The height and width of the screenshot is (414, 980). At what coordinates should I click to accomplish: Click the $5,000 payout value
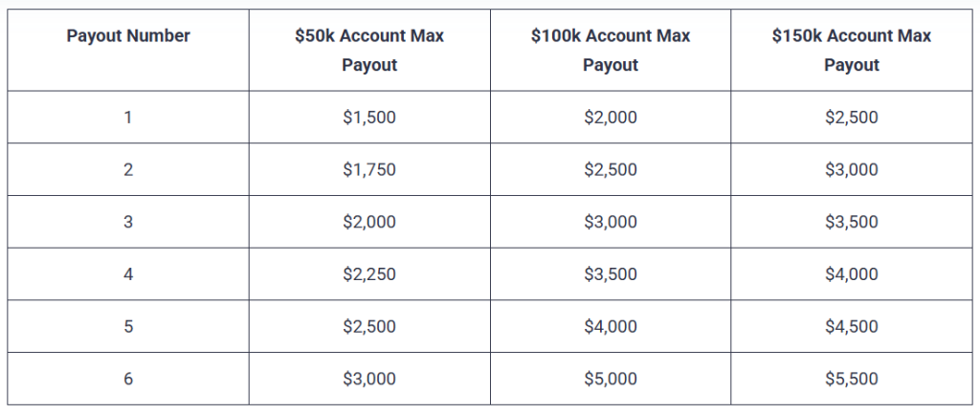(611, 379)
